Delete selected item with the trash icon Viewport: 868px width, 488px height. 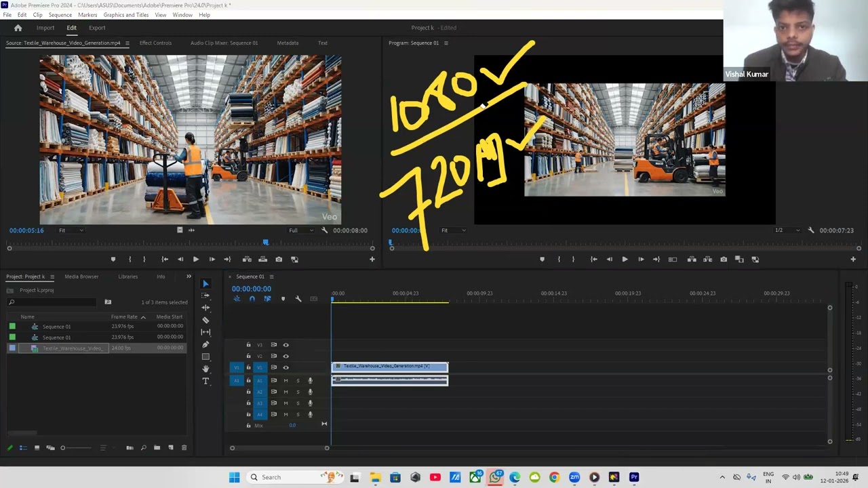184,448
